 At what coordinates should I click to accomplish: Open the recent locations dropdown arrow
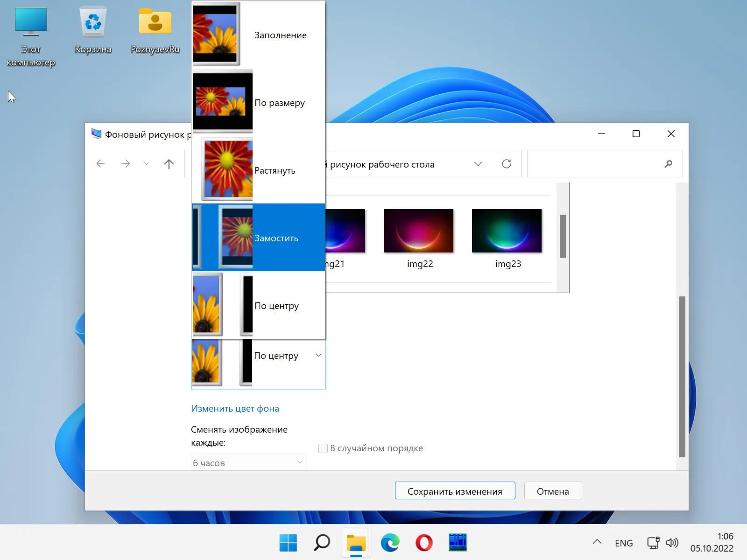(146, 164)
